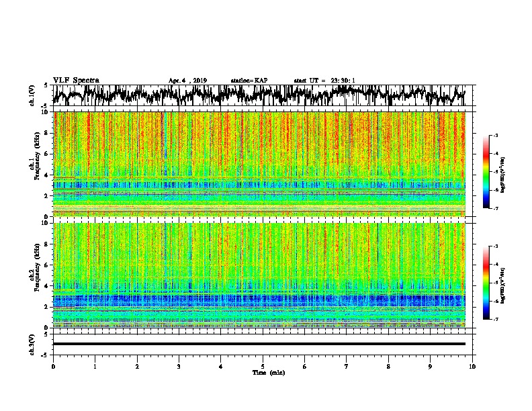Click the "station=KAP" header label
This screenshot has width=532, height=411.
pyautogui.click(x=249, y=81)
